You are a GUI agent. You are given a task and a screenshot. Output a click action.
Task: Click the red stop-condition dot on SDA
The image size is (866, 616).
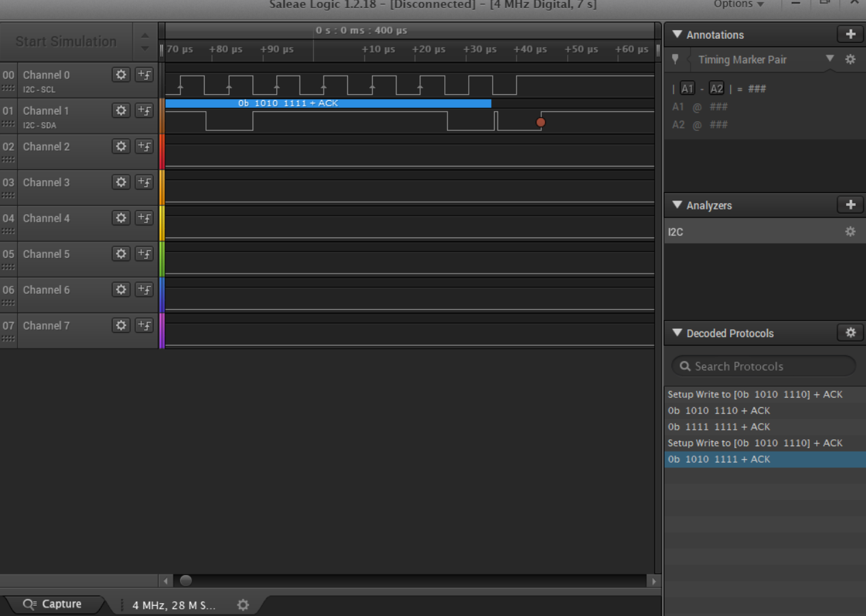pyautogui.click(x=541, y=122)
